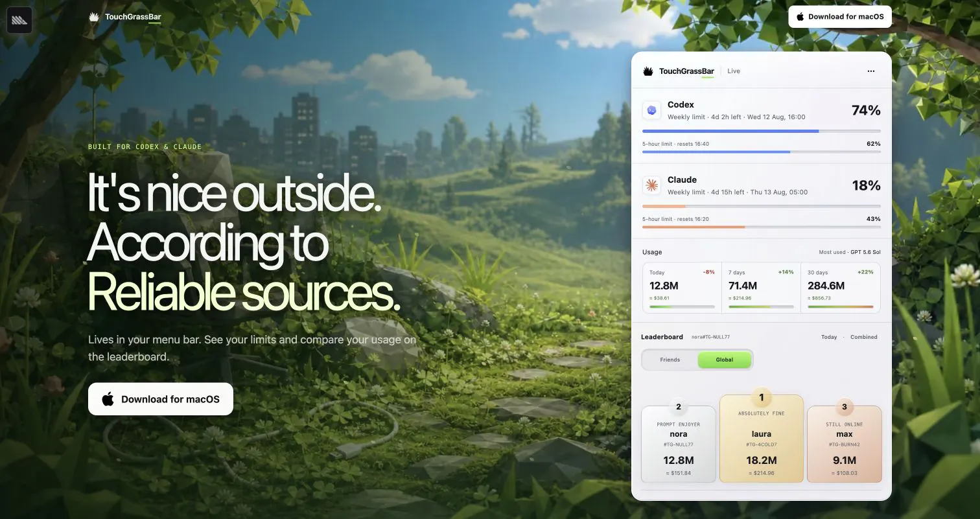Open nora's second-place leaderboard card
The width and height of the screenshot is (980, 519).
tap(679, 444)
